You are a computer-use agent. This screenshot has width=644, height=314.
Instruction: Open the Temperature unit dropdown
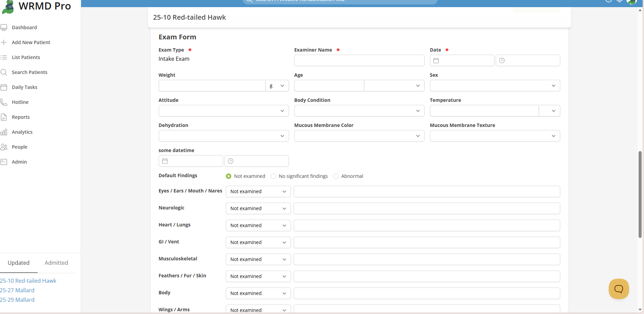(x=549, y=111)
